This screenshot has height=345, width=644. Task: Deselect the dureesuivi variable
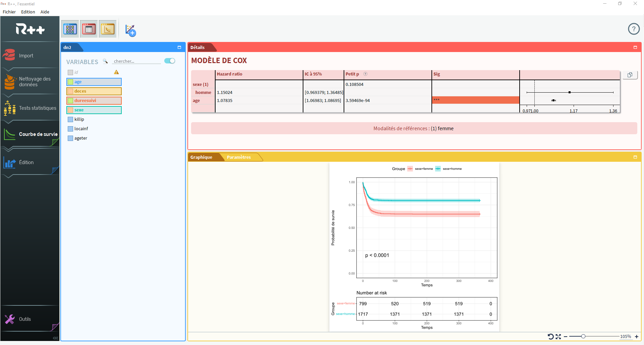pos(94,100)
